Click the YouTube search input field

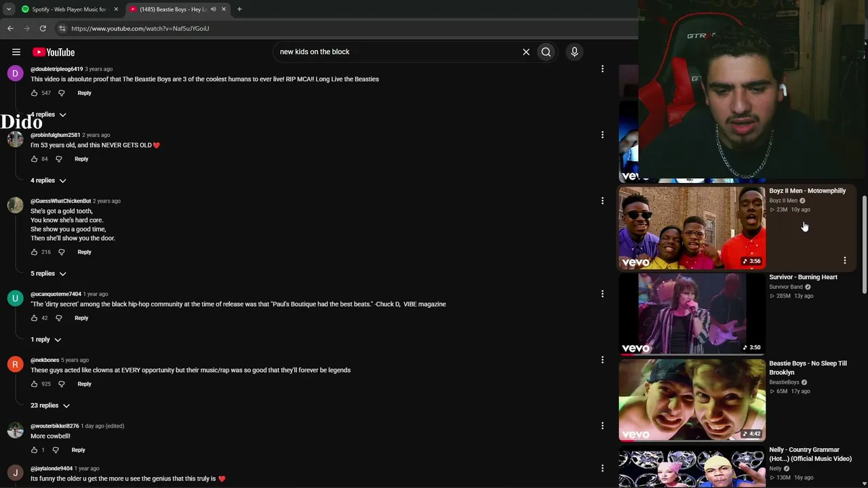pyautogui.click(x=397, y=52)
